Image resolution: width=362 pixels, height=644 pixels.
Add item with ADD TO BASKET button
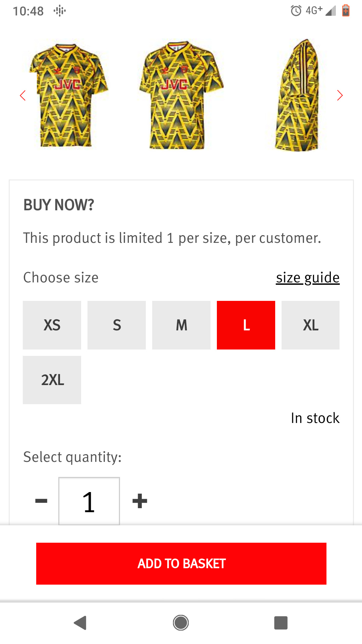pos(181,563)
